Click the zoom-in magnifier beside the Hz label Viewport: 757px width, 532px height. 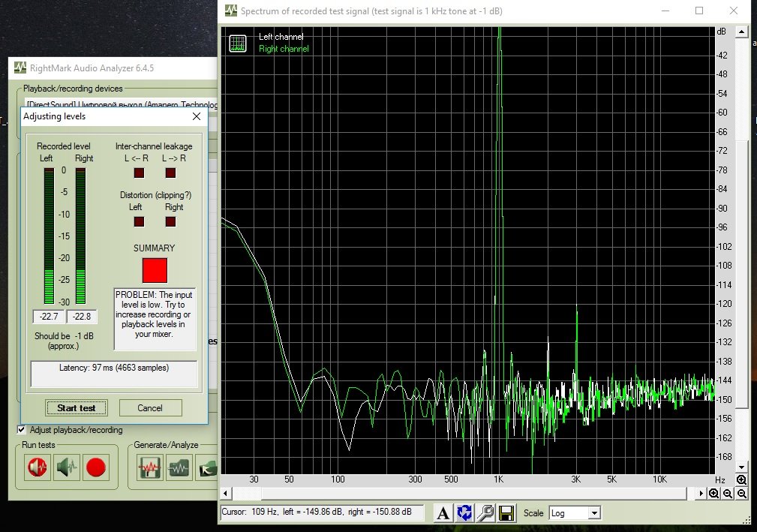pyautogui.click(x=741, y=480)
